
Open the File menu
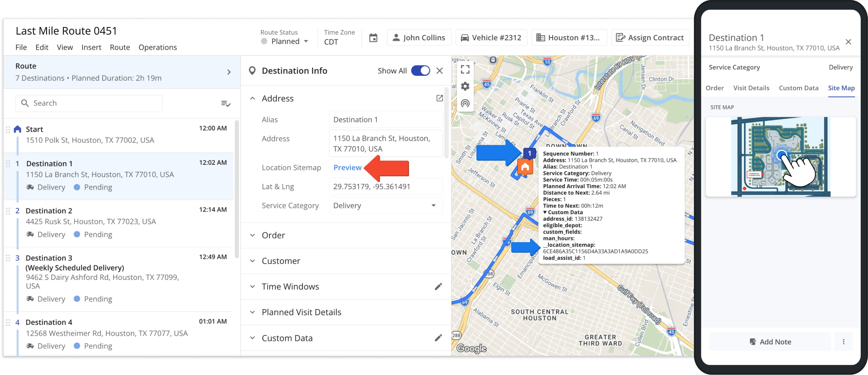[x=21, y=47]
